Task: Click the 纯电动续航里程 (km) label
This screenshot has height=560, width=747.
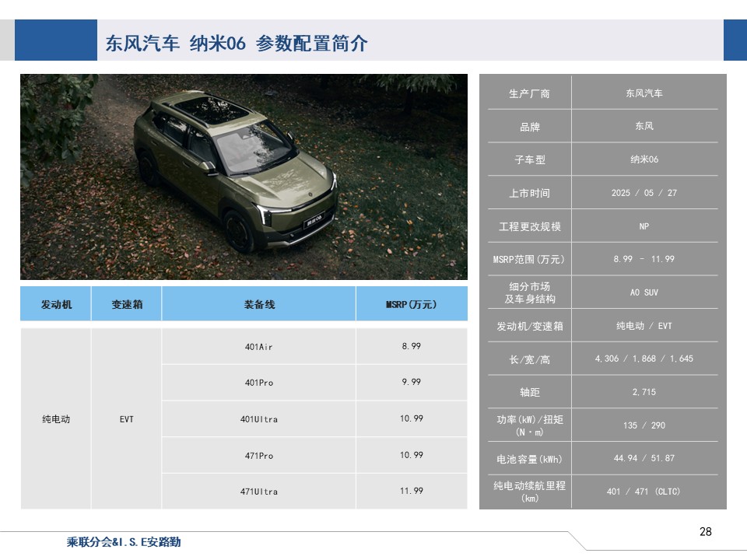Action: pyautogui.click(x=529, y=492)
